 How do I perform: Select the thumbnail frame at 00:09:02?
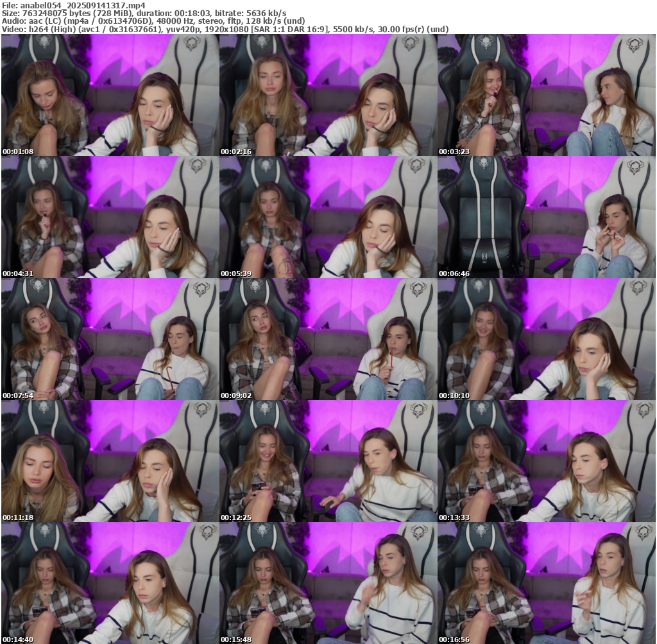[x=328, y=339]
